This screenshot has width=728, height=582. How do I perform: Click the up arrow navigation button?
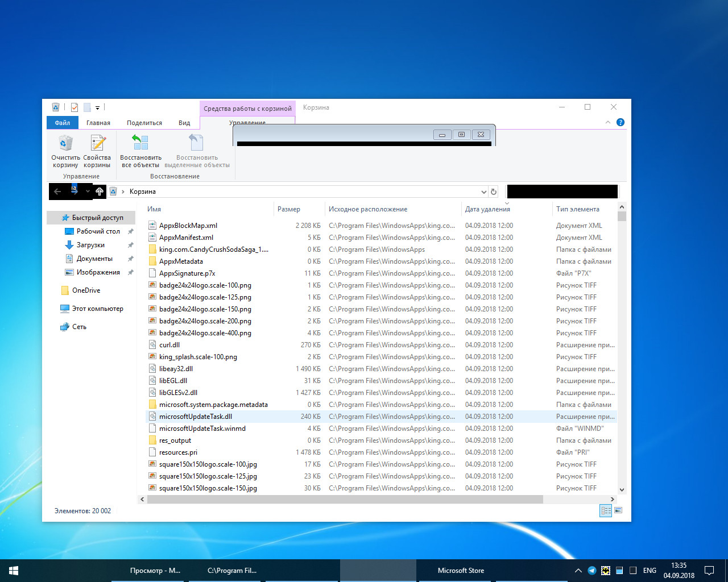coord(100,192)
